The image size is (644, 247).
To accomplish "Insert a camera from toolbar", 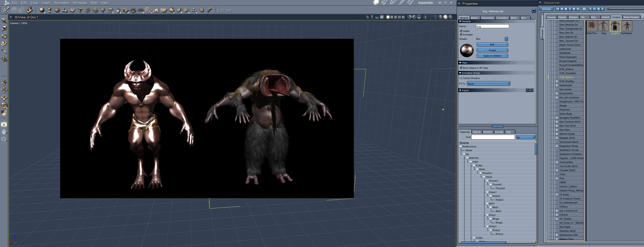I will click(186, 10).
